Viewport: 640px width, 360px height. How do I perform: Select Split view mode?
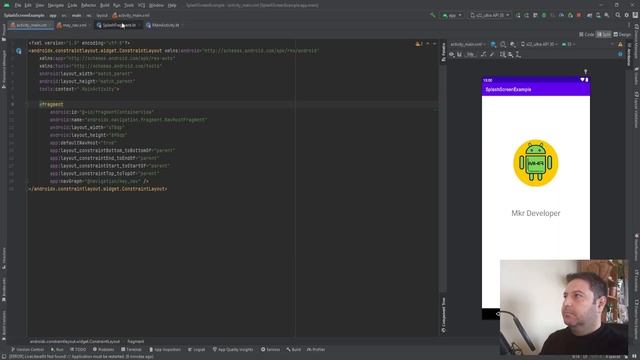coord(604,35)
